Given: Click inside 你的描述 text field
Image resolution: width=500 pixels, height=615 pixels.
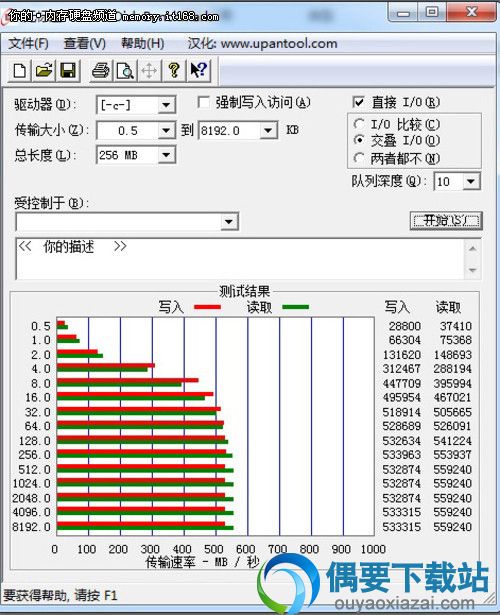Looking at the screenshot, I should point(240,259).
